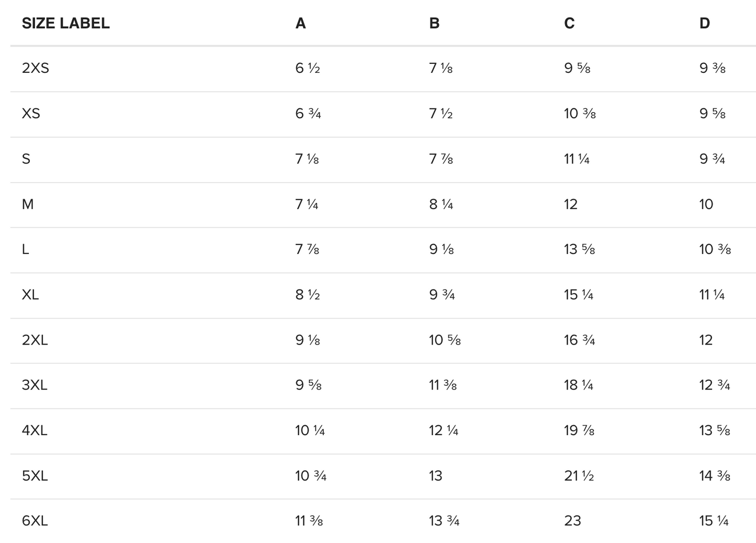756x543 pixels.
Task: Click the 2XL size label
Action: pyautogui.click(x=35, y=340)
